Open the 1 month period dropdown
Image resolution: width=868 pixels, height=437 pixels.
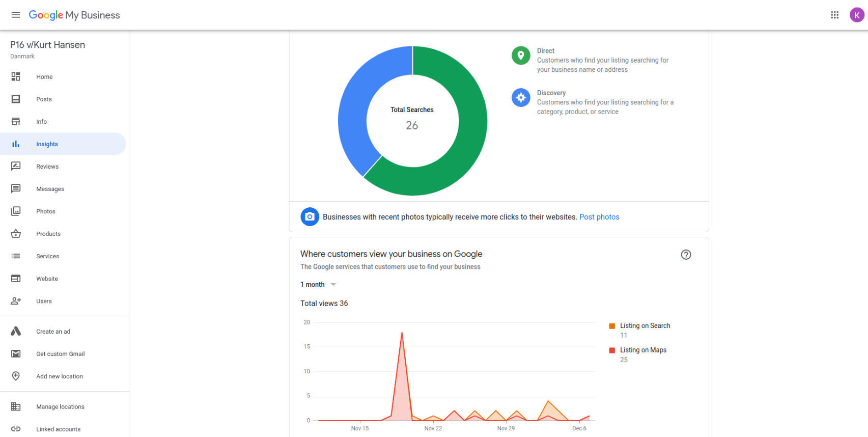tap(318, 284)
